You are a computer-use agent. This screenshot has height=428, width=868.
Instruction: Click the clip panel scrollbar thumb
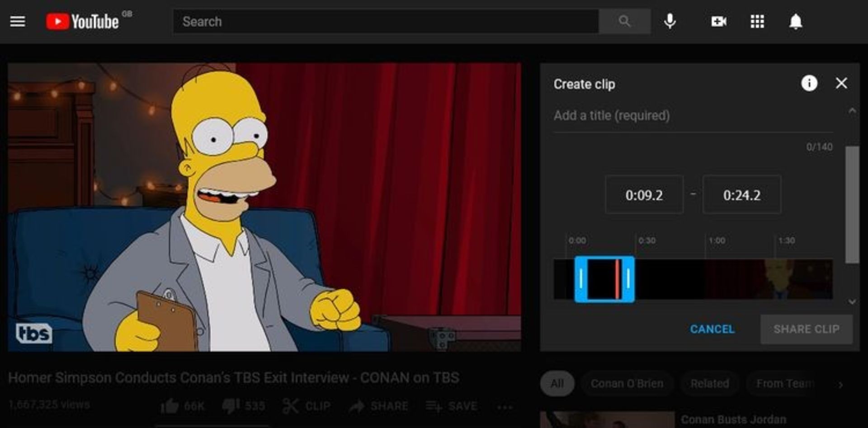tap(852, 204)
